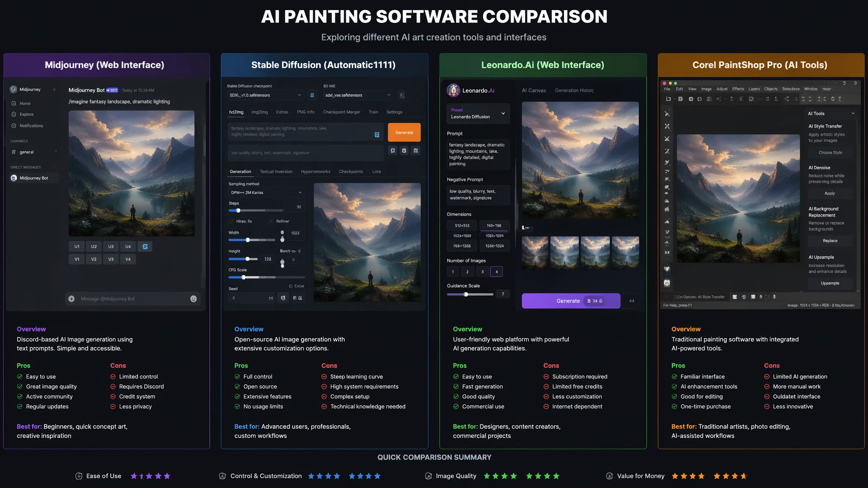This screenshot has width=868, height=488.
Task: Open the Effects menu in Corel PaintShop
Action: pyautogui.click(x=738, y=89)
